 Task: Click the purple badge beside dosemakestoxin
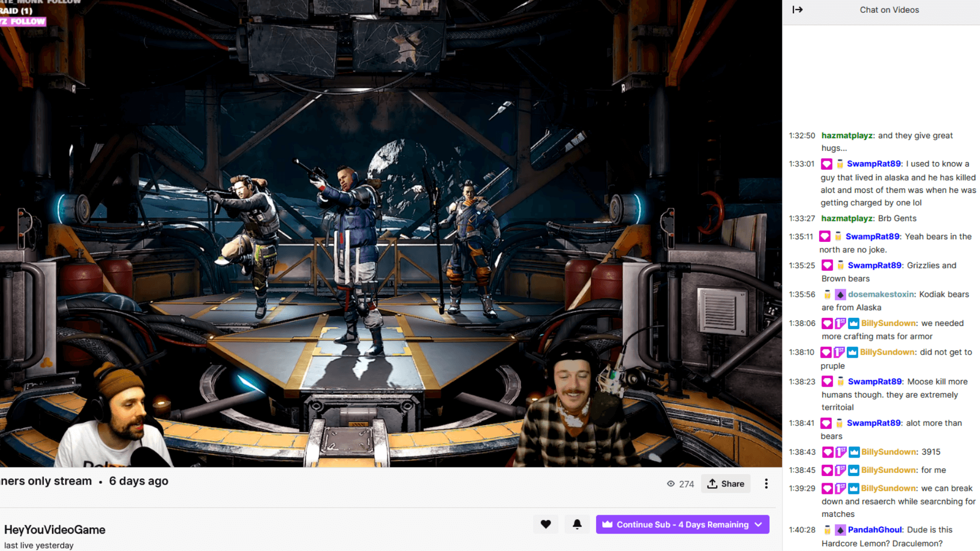click(841, 295)
